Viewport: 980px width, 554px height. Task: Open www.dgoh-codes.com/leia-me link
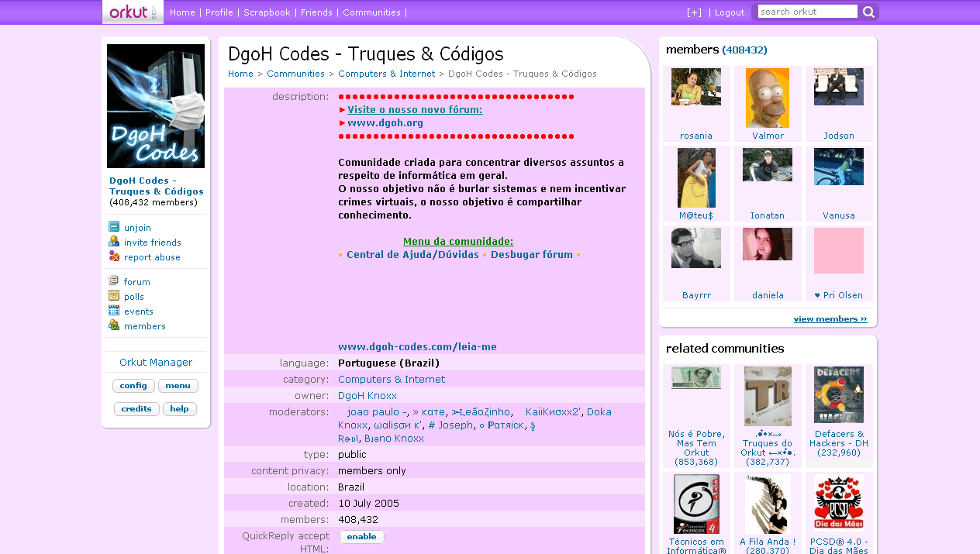click(x=417, y=346)
